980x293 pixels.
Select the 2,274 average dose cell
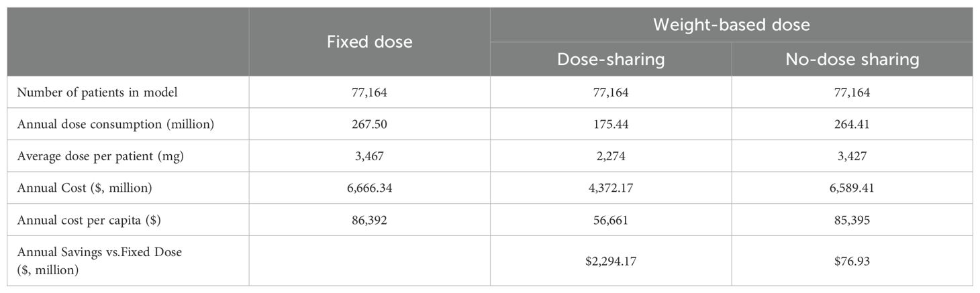pos(610,156)
